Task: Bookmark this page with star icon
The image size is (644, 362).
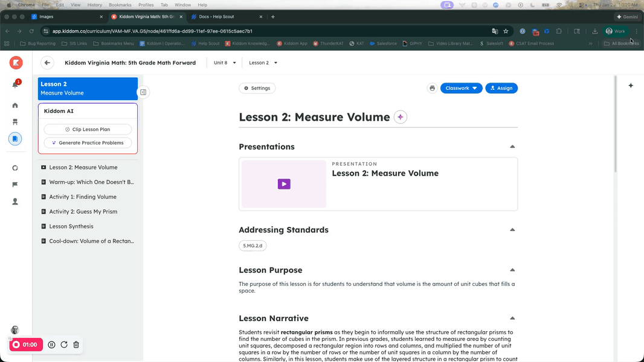Action: click(x=506, y=31)
